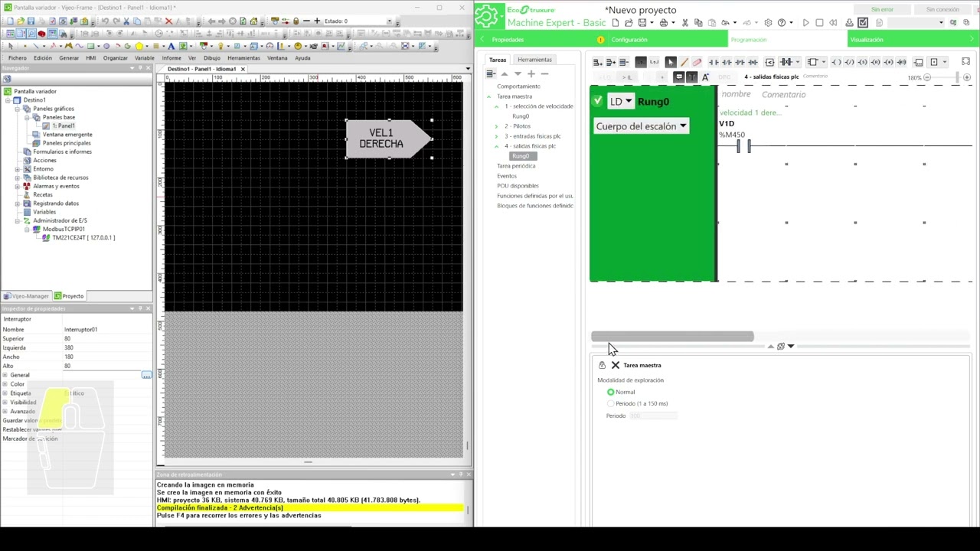Toggle the dark comment bubble button

point(678,77)
